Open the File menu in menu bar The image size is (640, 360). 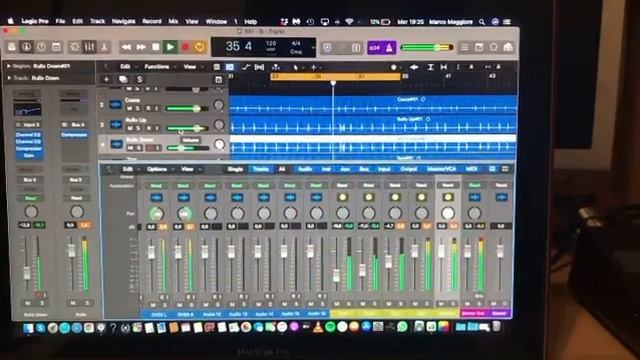coord(60,21)
